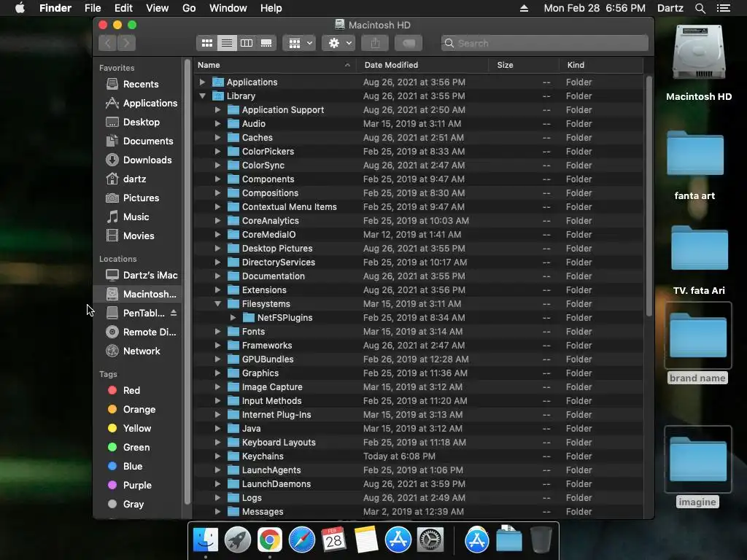
Task: Expand the NetFSPlugins folder
Action: [233, 318]
